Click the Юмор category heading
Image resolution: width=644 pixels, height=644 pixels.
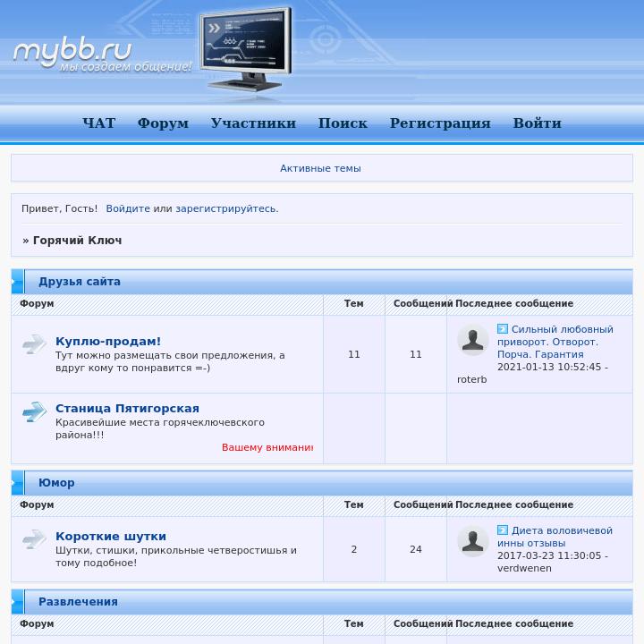[x=56, y=483]
